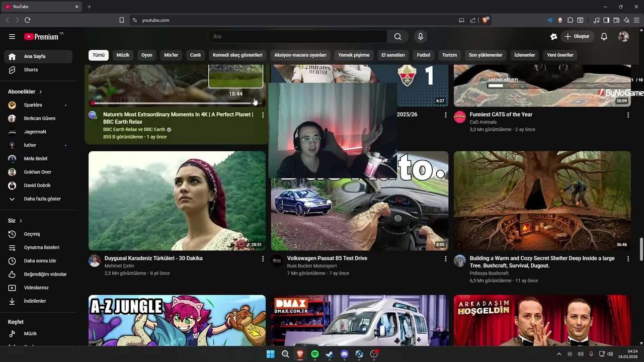The height and width of the screenshot is (362, 644).
Task: Open Spotify from taskbar
Action: 315,354
